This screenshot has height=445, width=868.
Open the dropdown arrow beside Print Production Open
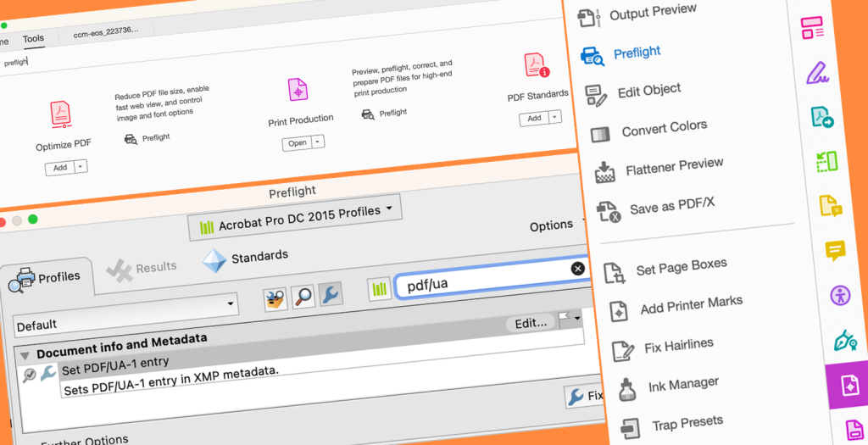click(x=318, y=142)
